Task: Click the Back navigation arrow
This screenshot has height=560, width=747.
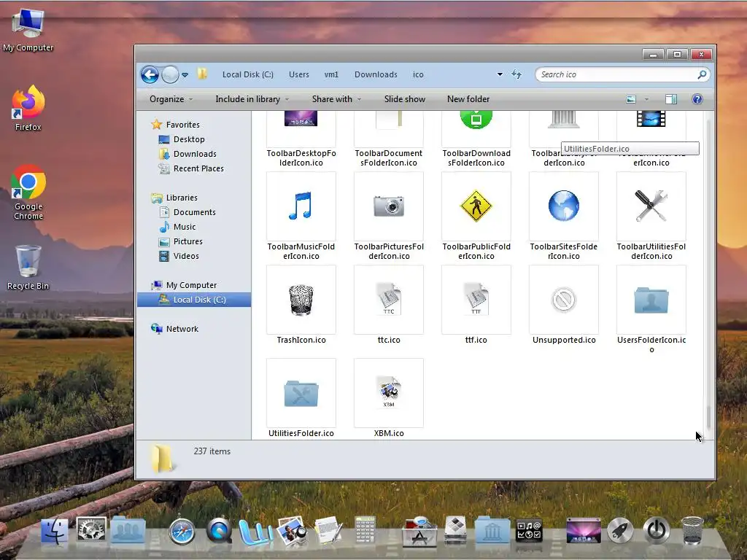Action: tap(150, 75)
